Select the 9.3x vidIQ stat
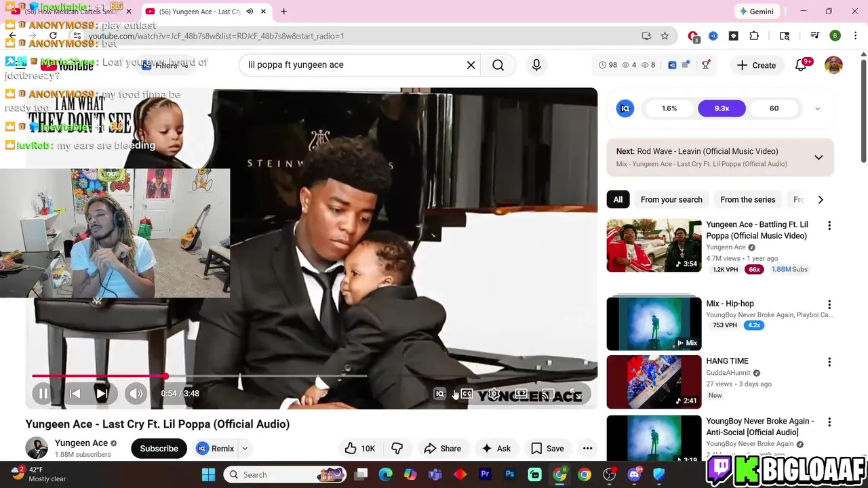This screenshot has width=868, height=488. pyautogui.click(x=722, y=108)
